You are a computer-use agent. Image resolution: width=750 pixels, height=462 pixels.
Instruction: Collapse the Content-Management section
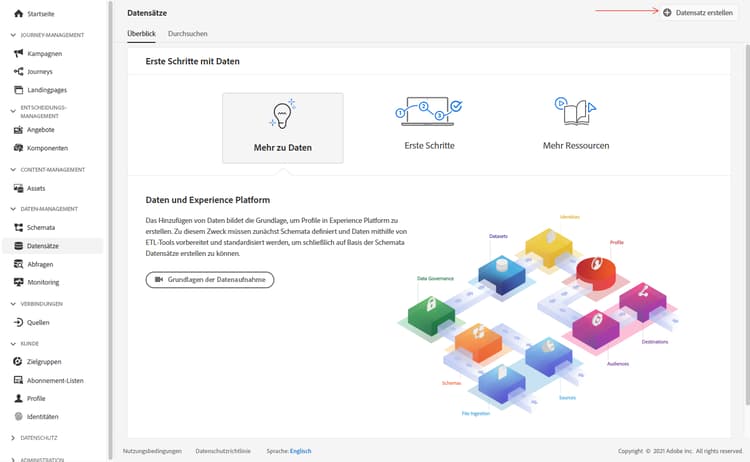13,169
